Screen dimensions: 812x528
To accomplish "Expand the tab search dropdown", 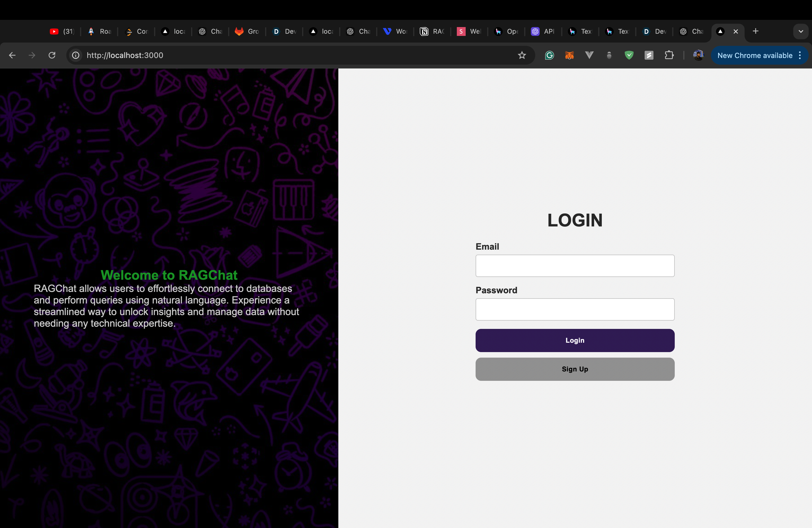I will [x=800, y=31].
